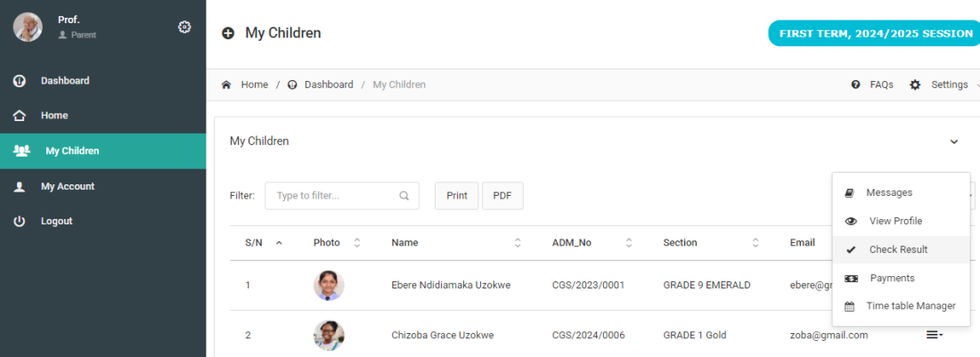Sort table by Name column arrows
The height and width of the screenshot is (357, 980).
pyautogui.click(x=518, y=243)
